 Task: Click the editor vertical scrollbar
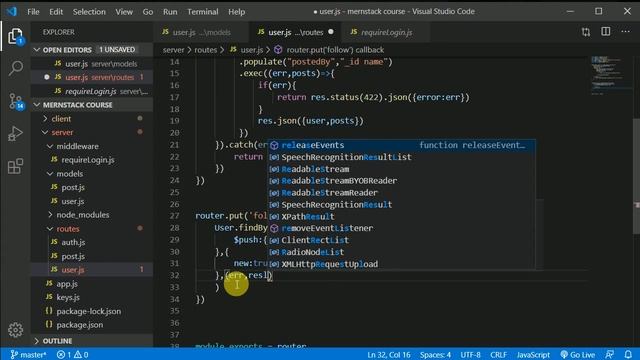(636, 176)
